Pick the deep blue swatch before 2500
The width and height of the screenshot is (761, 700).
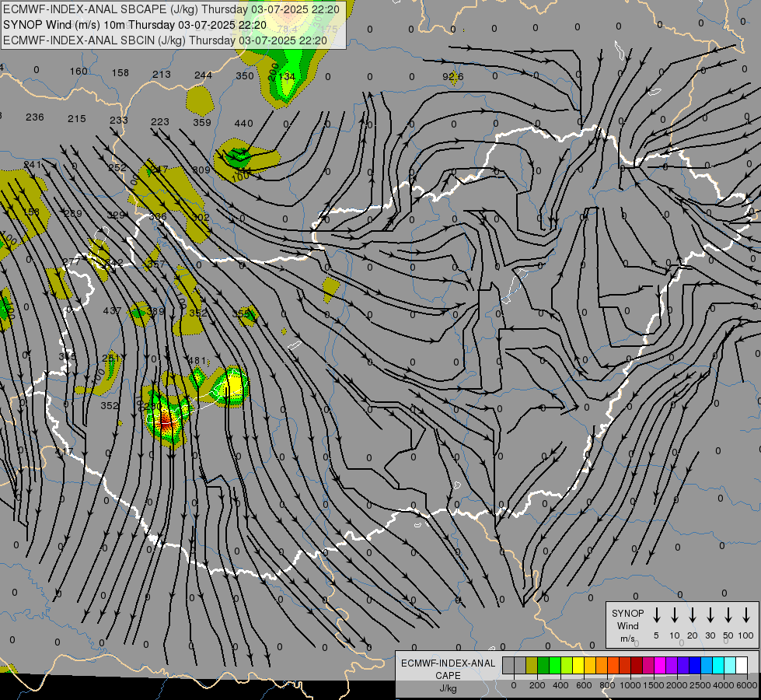694,666
